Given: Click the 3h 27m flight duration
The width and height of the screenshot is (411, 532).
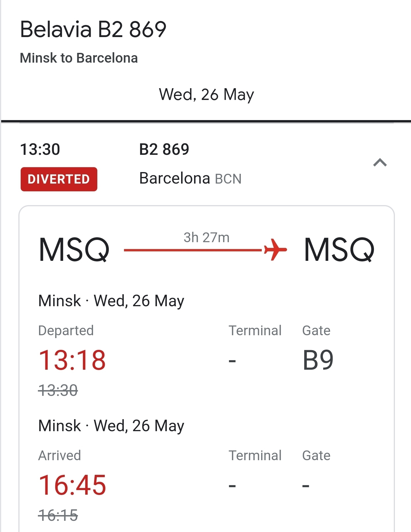Looking at the screenshot, I should pos(206,238).
